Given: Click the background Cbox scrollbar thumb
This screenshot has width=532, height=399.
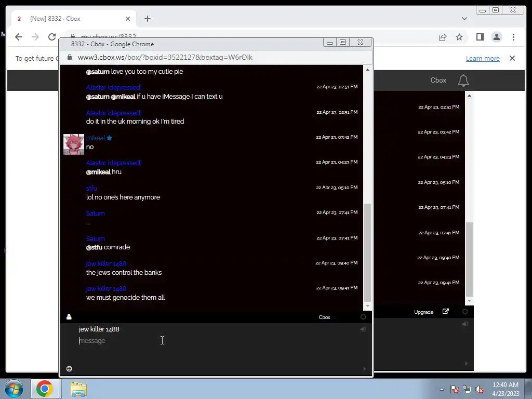Looking at the screenshot, I should pos(469,259).
